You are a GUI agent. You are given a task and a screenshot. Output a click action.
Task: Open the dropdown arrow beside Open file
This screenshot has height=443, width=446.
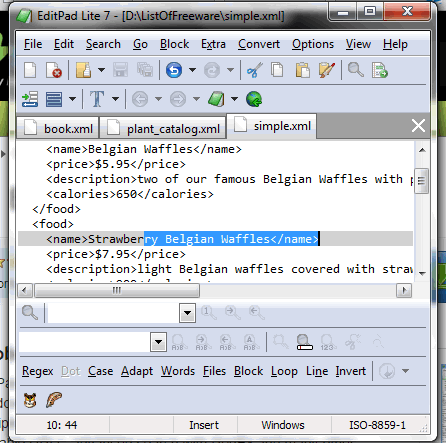(101, 70)
